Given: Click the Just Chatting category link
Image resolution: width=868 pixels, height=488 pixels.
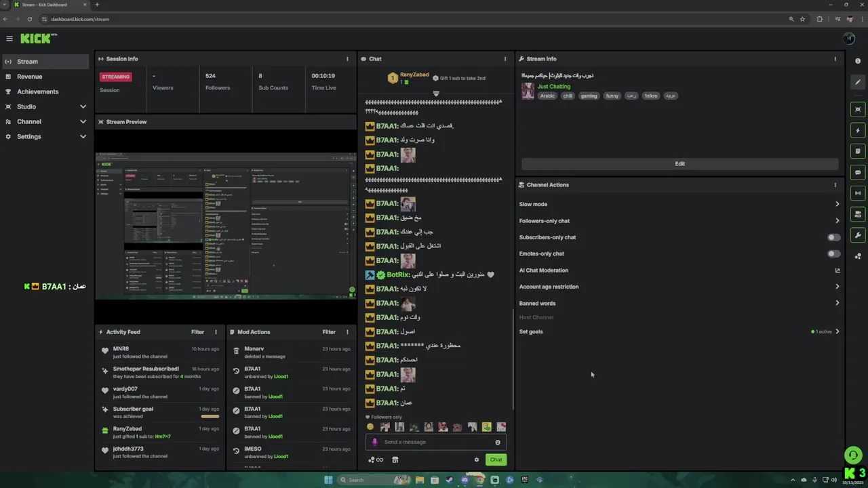Looking at the screenshot, I should [554, 87].
